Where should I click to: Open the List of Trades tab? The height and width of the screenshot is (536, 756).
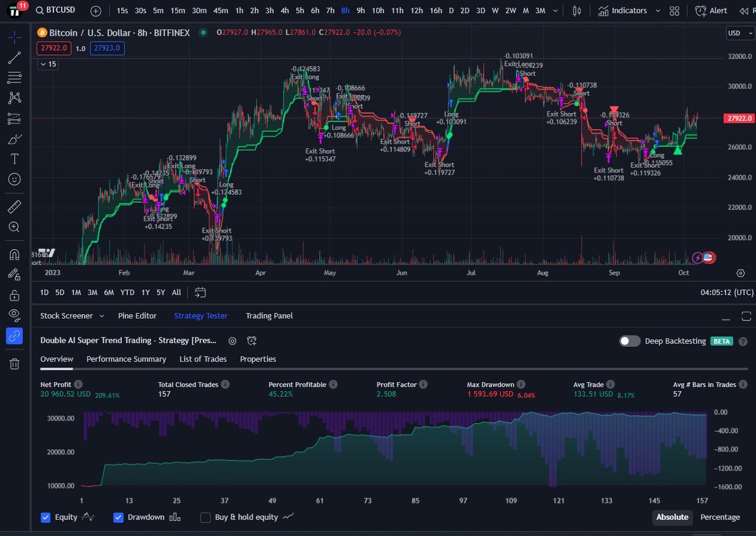point(203,359)
